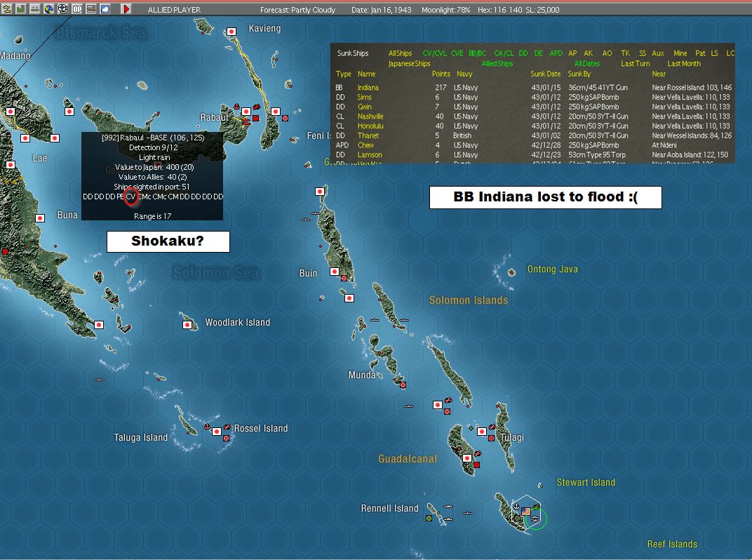Sort sunk ships by Type column
Image resolution: width=752 pixels, height=560 pixels.
(x=344, y=74)
